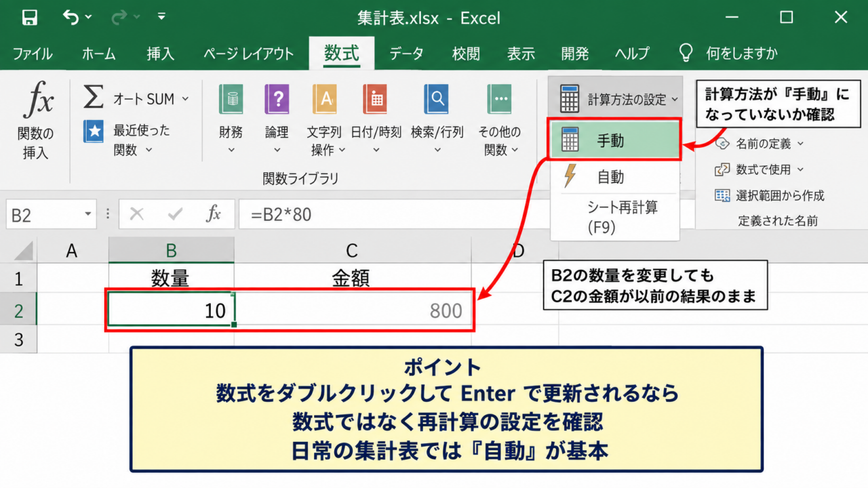The image size is (868, 488).
Task: Select column C header
Action: pos(352,251)
